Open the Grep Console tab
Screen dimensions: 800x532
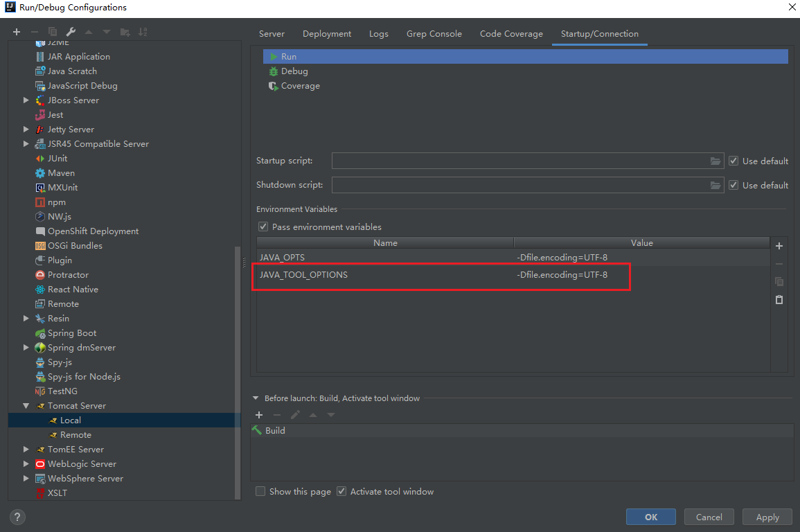pos(434,34)
